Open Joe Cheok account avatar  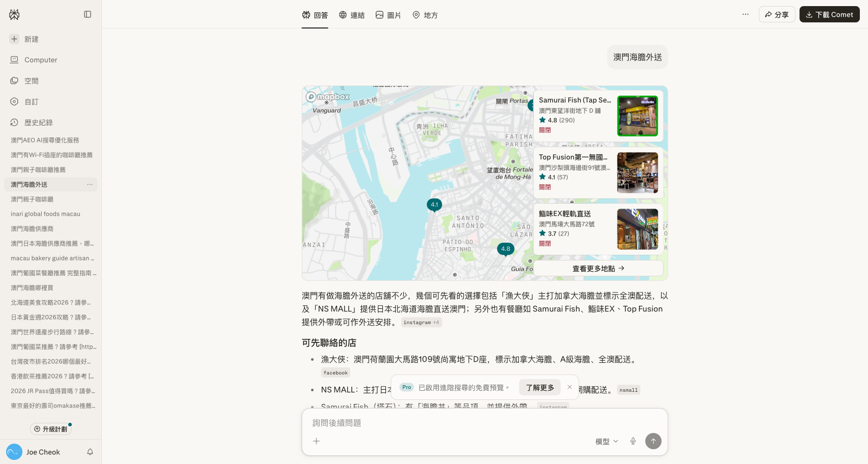click(x=14, y=452)
